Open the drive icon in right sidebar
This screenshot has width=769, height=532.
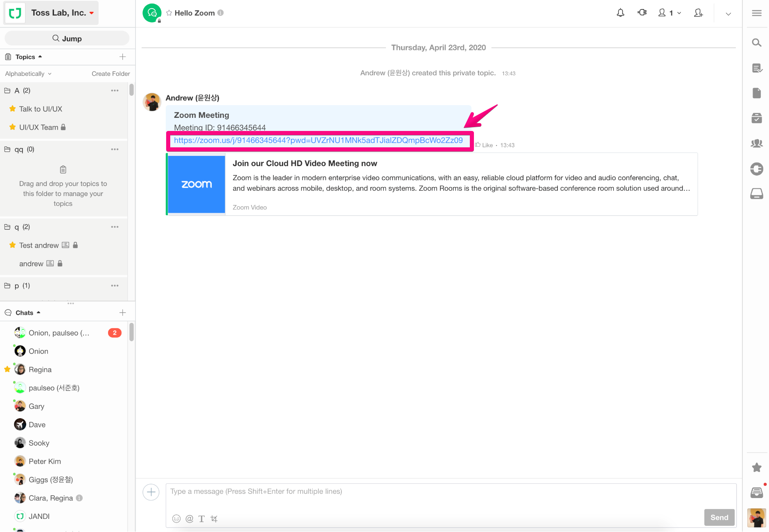pyautogui.click(x=757, y=194)
